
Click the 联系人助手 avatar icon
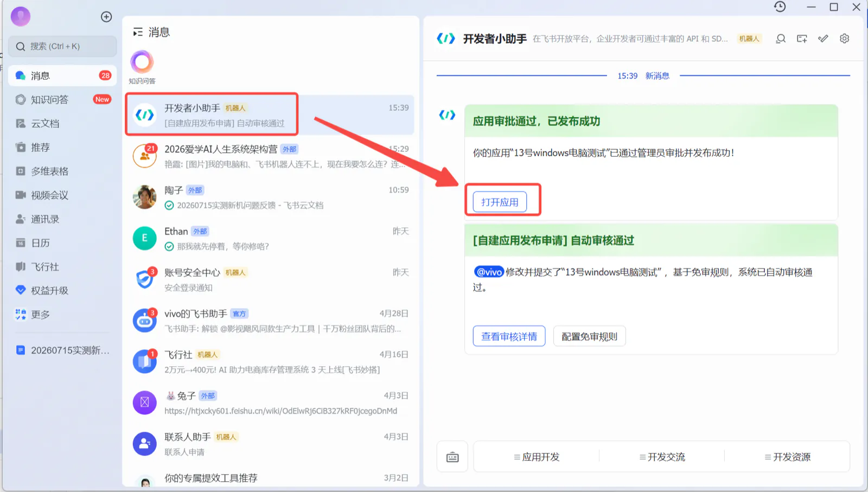click(x=145, y=444)
